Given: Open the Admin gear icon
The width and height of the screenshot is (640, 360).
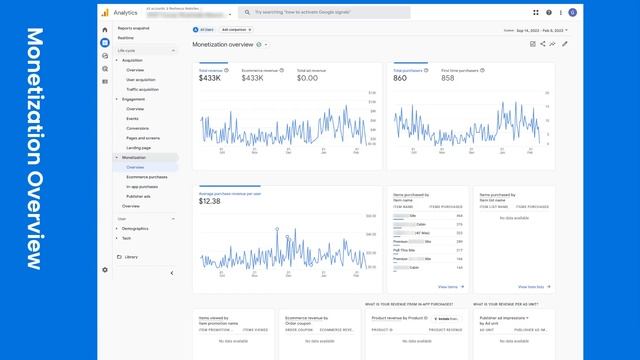Looking at the screenshot, I should 105,270.
